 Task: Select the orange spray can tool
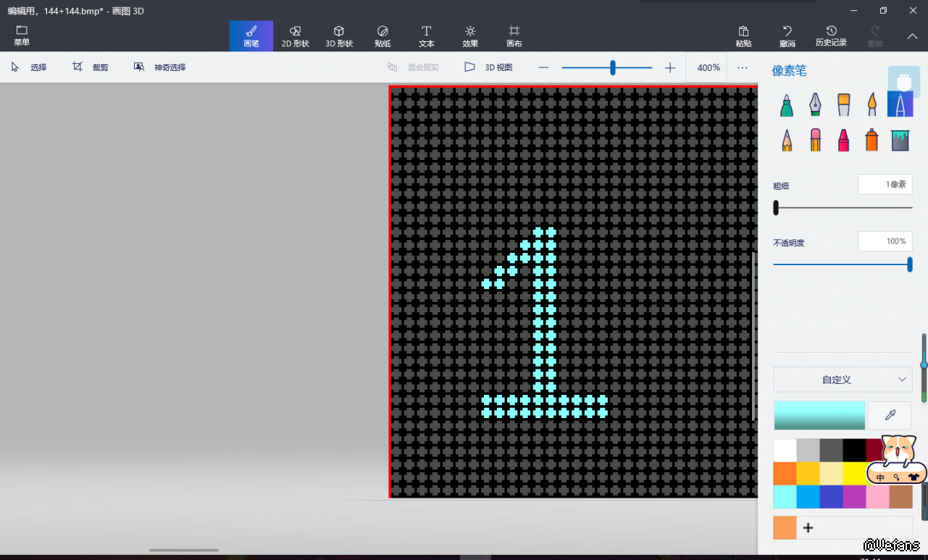[872, 140]
